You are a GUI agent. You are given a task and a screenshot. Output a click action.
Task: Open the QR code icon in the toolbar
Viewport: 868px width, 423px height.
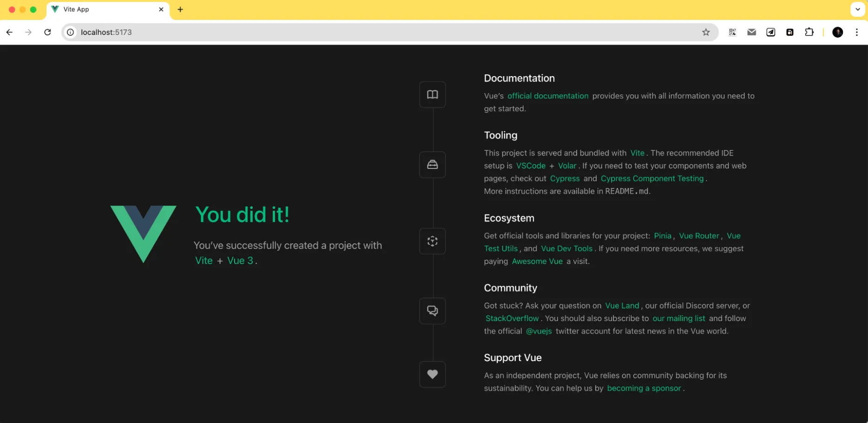point(733,32)
